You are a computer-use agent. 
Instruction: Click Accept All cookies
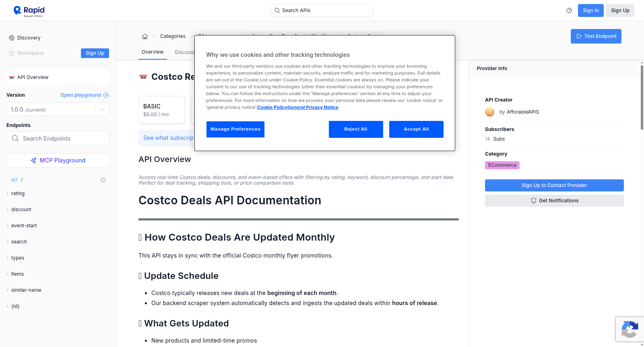(416, 129)
